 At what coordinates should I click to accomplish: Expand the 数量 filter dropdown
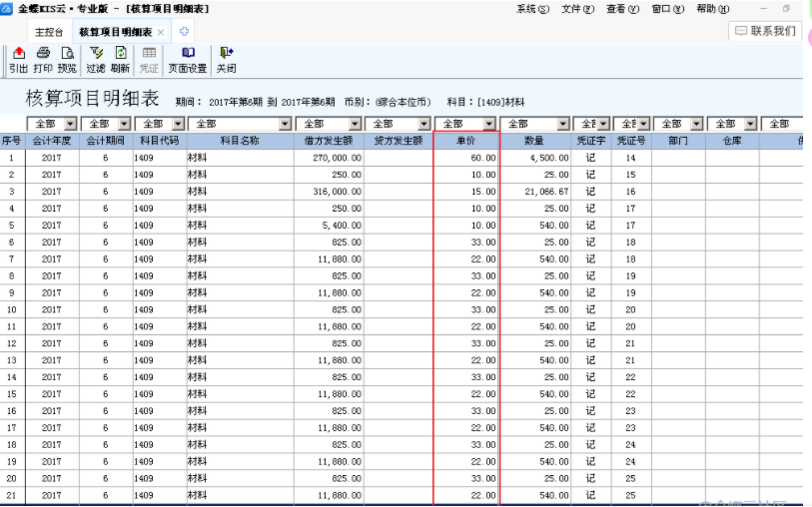pos(563,124)
